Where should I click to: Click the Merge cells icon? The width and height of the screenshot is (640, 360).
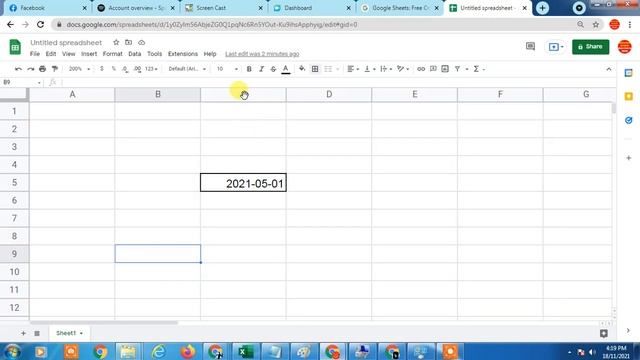328,69
